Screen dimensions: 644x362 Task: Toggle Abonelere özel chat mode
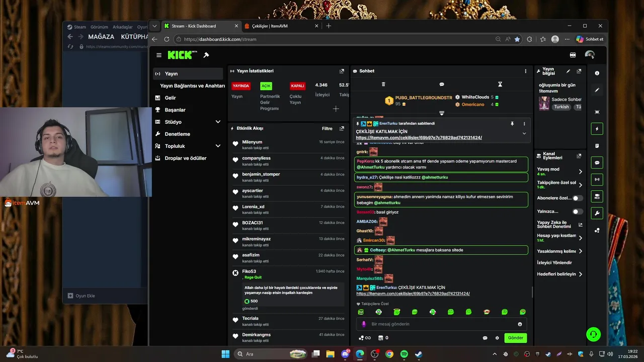tap(578, 198)
